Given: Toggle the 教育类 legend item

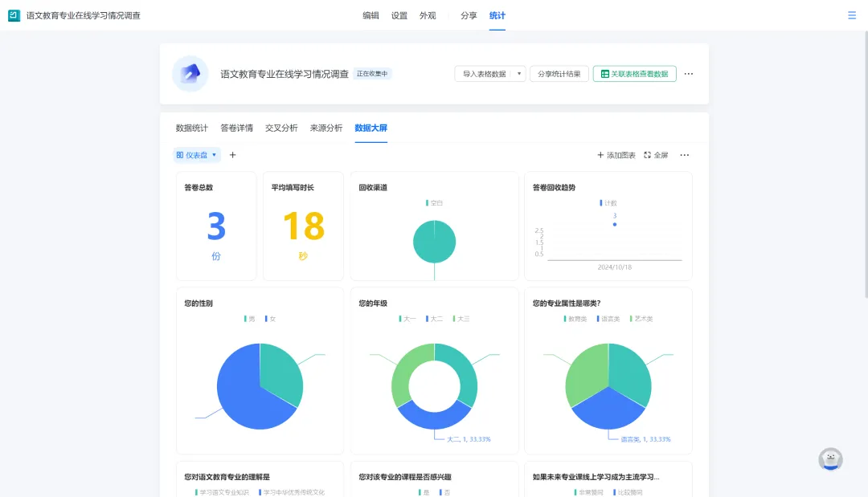Looking at the screenshot, I should coord(575,319).
